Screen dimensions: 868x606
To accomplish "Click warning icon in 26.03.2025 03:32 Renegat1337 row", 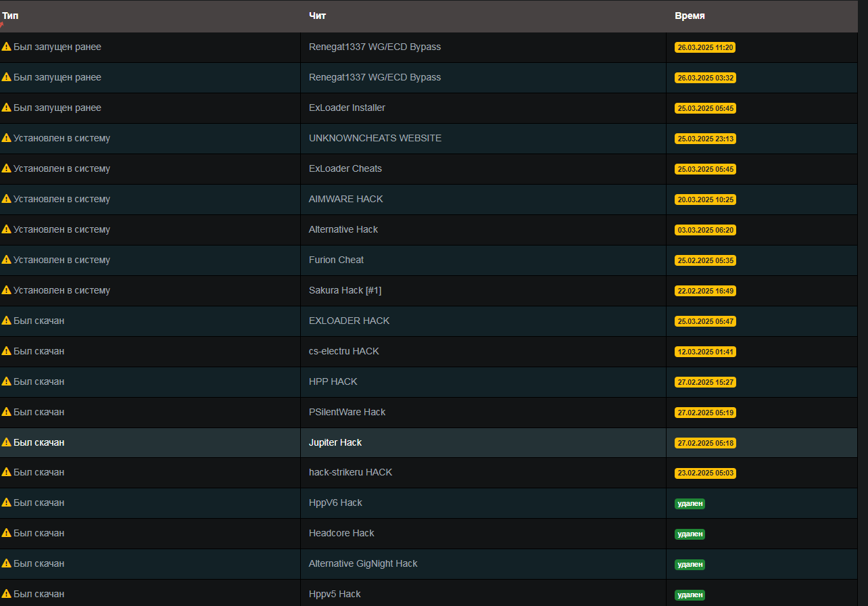I will pos(7,77).
